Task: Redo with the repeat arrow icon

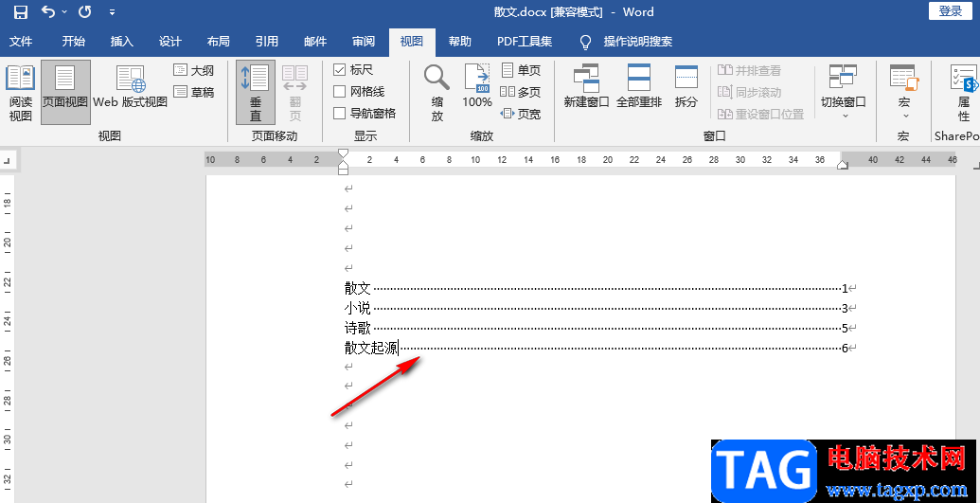Action: [x=84, y=12]
